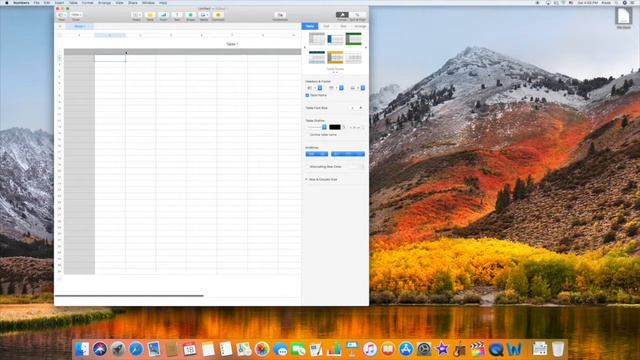This screenshot has width=640, height=360.
Task: Open Safari from the dock
Action: click(x=136, y=349)
